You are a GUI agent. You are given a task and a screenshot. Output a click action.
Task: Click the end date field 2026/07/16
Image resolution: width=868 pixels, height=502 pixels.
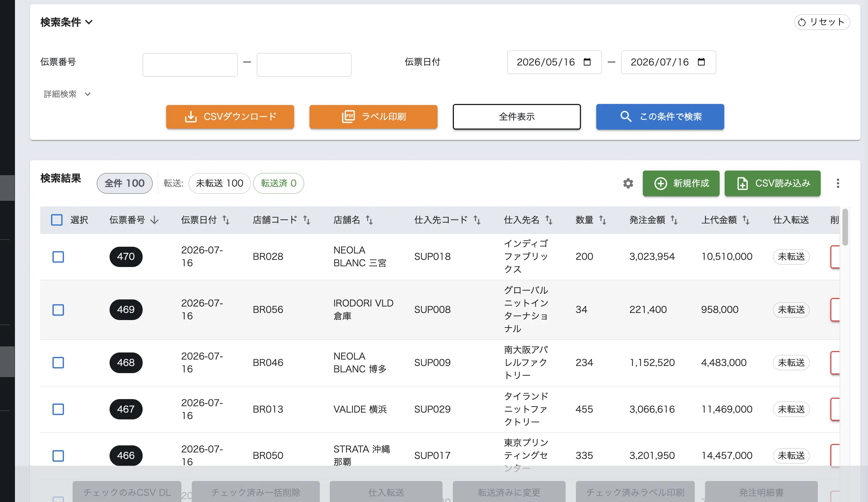pos(668,62)
